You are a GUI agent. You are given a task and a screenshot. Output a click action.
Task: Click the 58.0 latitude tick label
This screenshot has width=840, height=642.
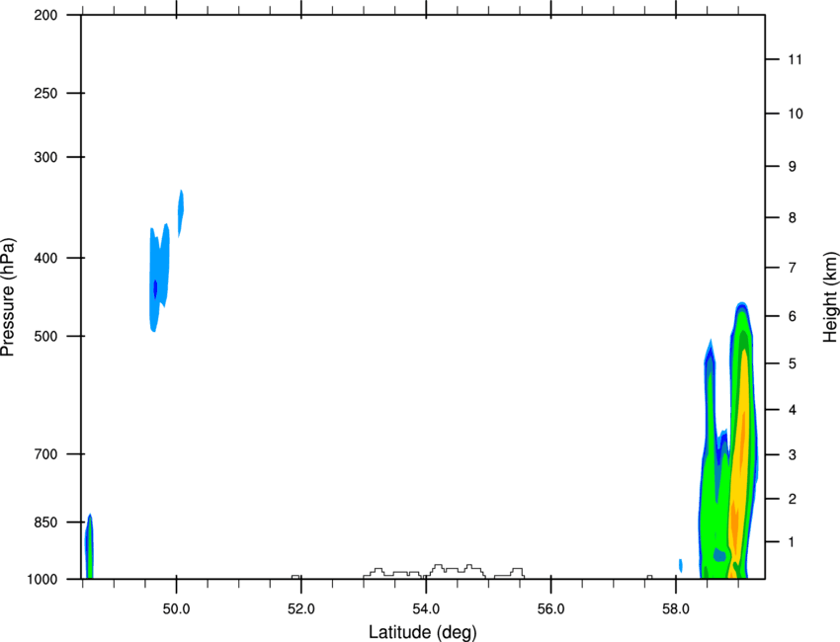(x=676, y=609)
